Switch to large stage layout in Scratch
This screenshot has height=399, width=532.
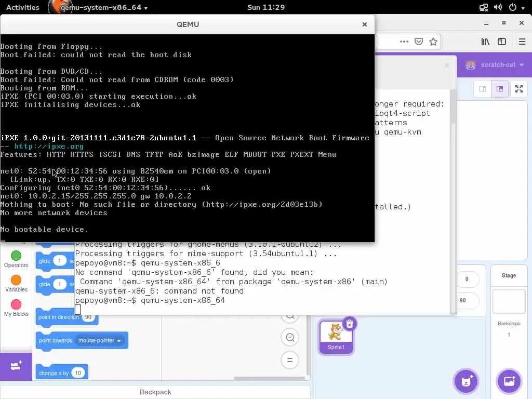pyautogui.click(x=500, y=89)
